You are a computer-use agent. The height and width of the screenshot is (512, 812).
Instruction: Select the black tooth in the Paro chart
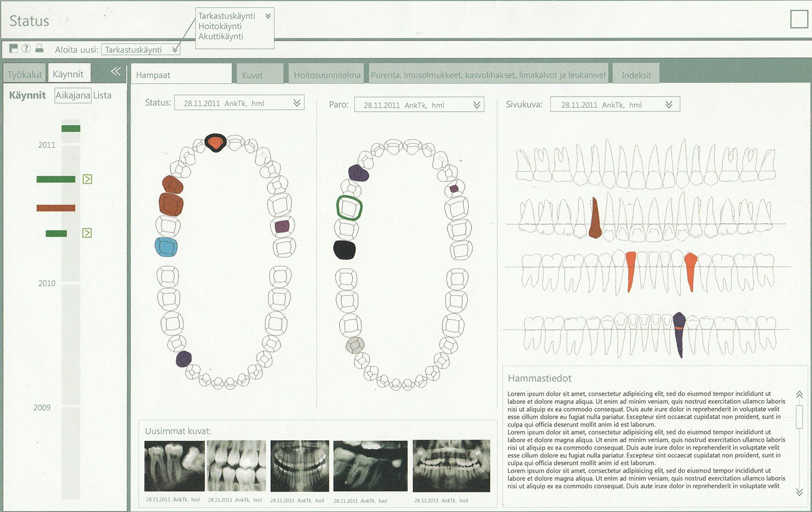tap(345, 250)
